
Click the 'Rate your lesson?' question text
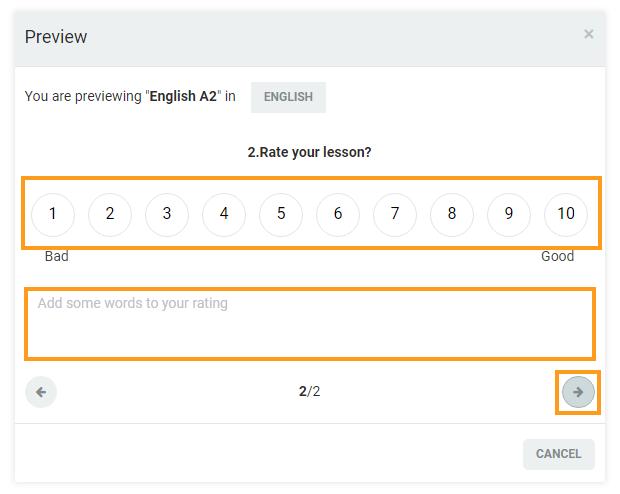[309, 153]
